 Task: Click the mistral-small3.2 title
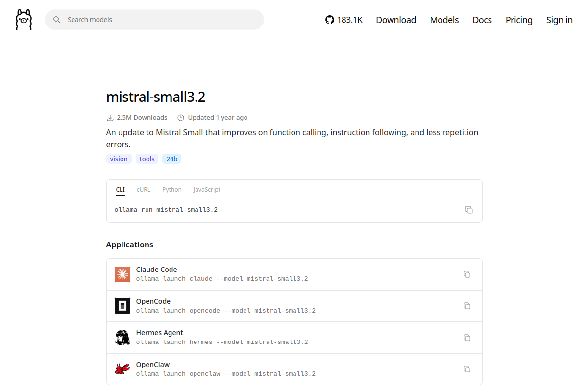(156, 97)
